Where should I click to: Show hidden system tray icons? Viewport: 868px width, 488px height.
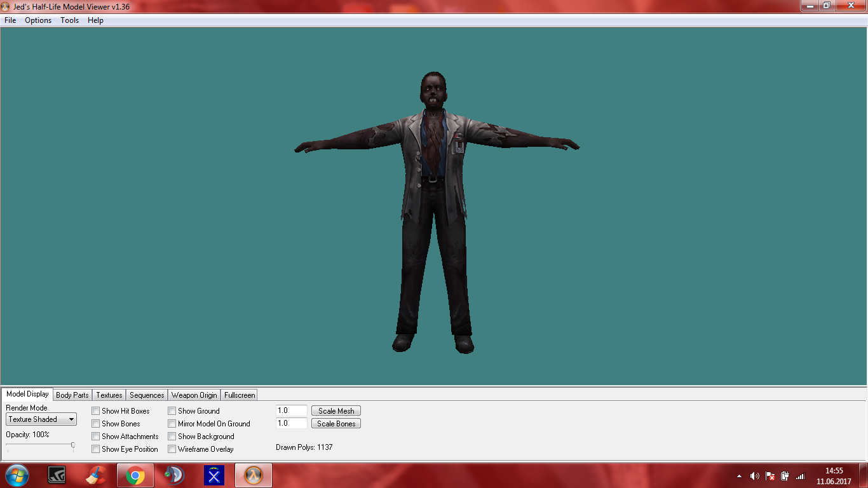(739, 476)
